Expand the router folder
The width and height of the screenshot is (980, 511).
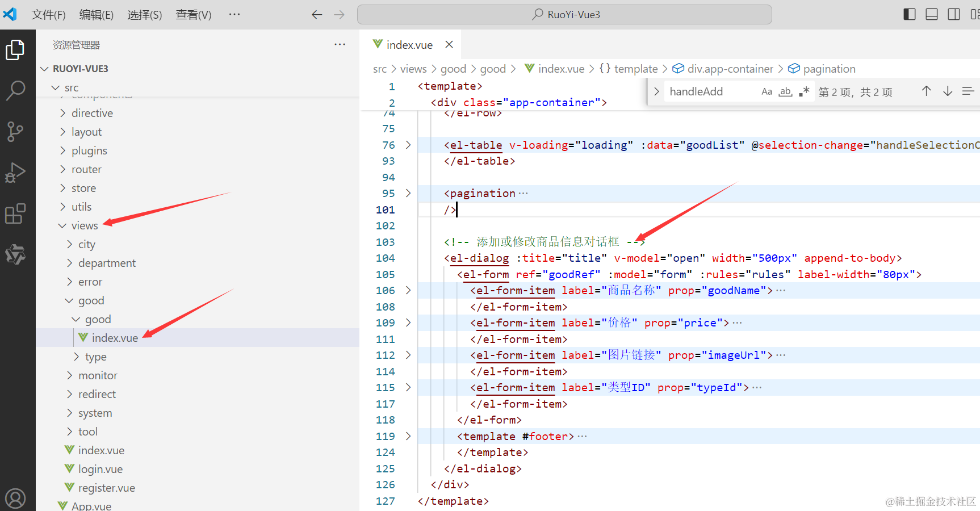point(86,169)
